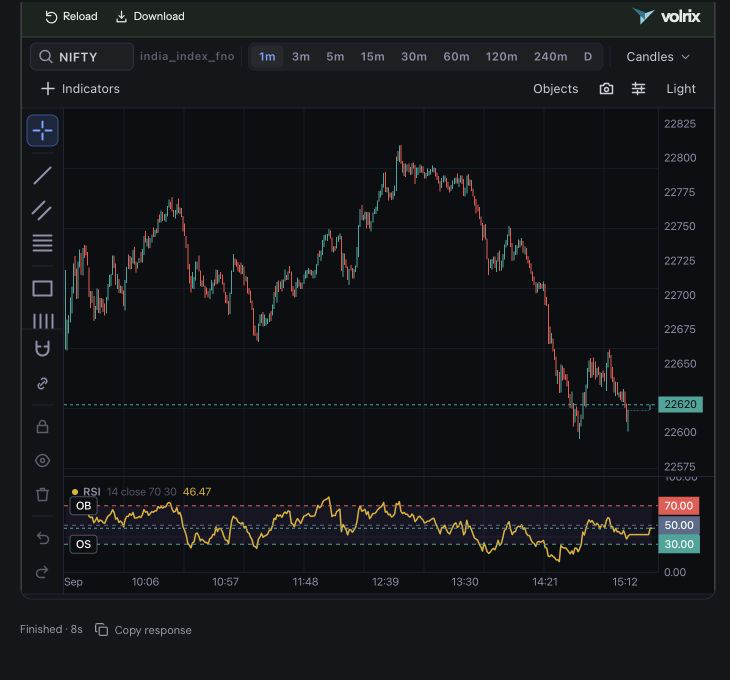Select the rectangle shape tool

pyautogui.click(x=42, y=289)
